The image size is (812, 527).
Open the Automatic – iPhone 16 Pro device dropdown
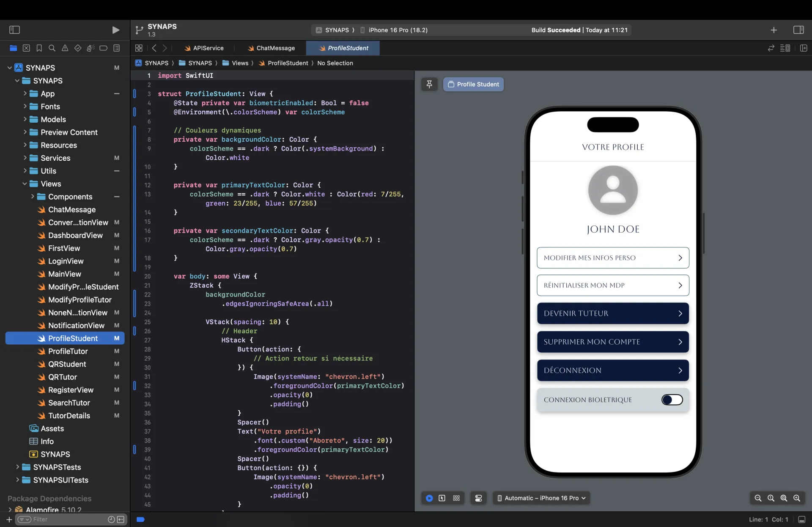[x=541, y=498]
